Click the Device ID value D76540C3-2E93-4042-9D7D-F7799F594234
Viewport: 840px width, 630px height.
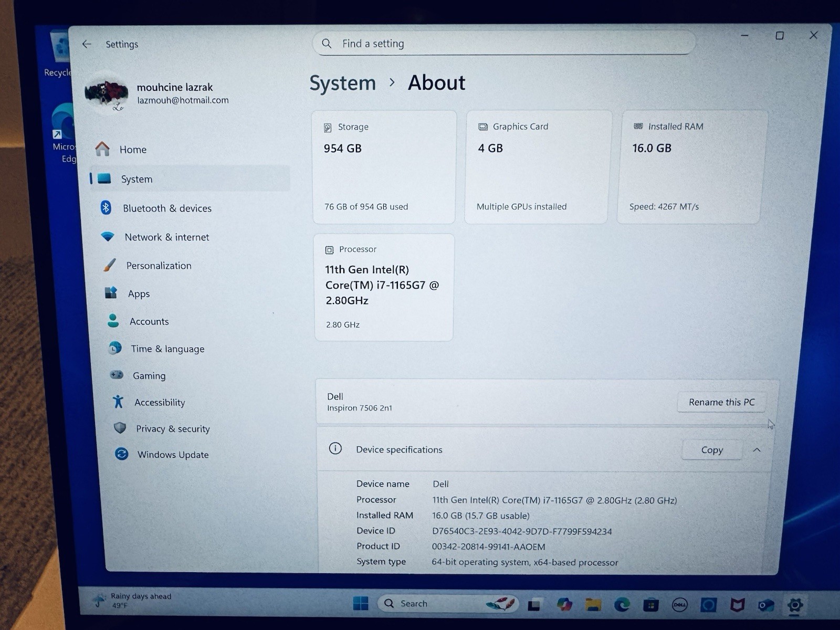click(x=522, y=531)
